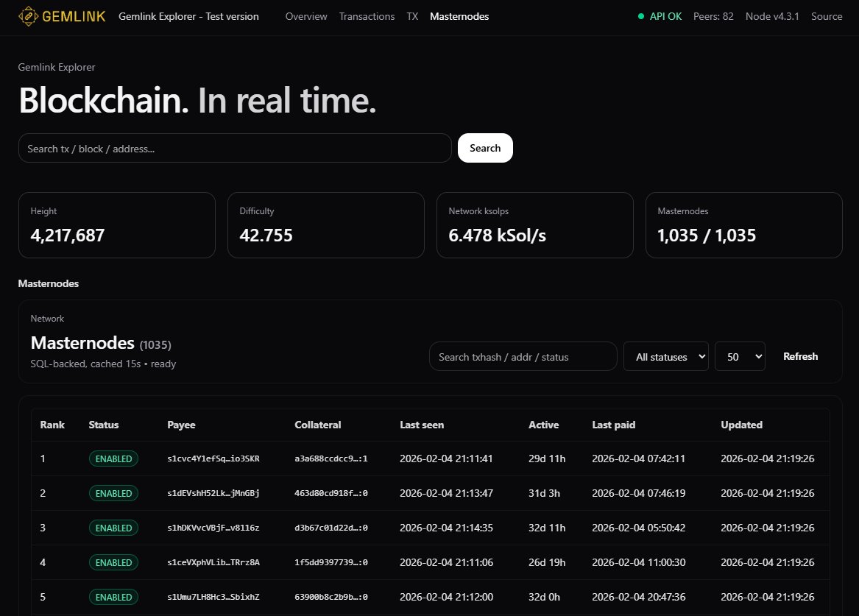Click the Search button
Image resolution: width=859 pixels, height=616 pixels.
[485, 148]
